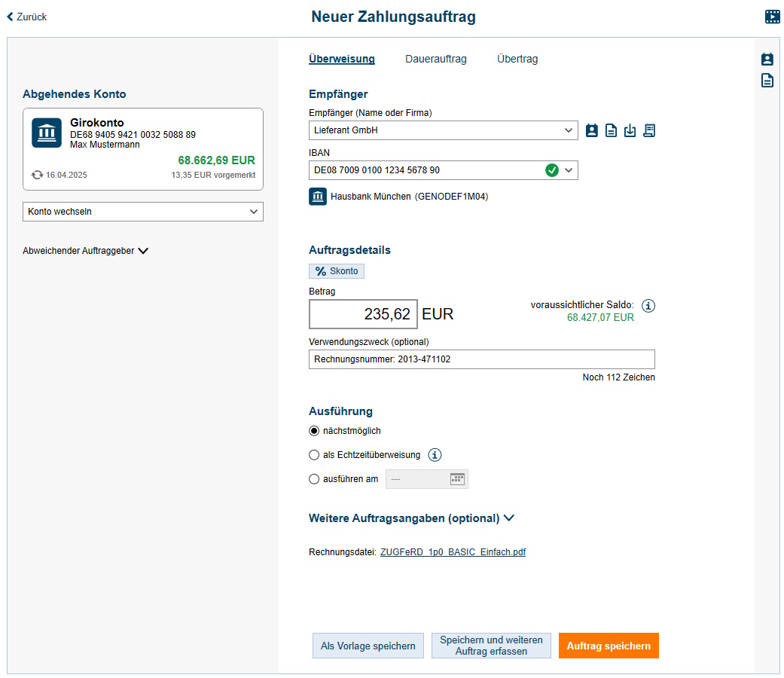Open the ZUGFeRD invoice PDF link
The width and height of the screenshot is (784, 678).
453,552
